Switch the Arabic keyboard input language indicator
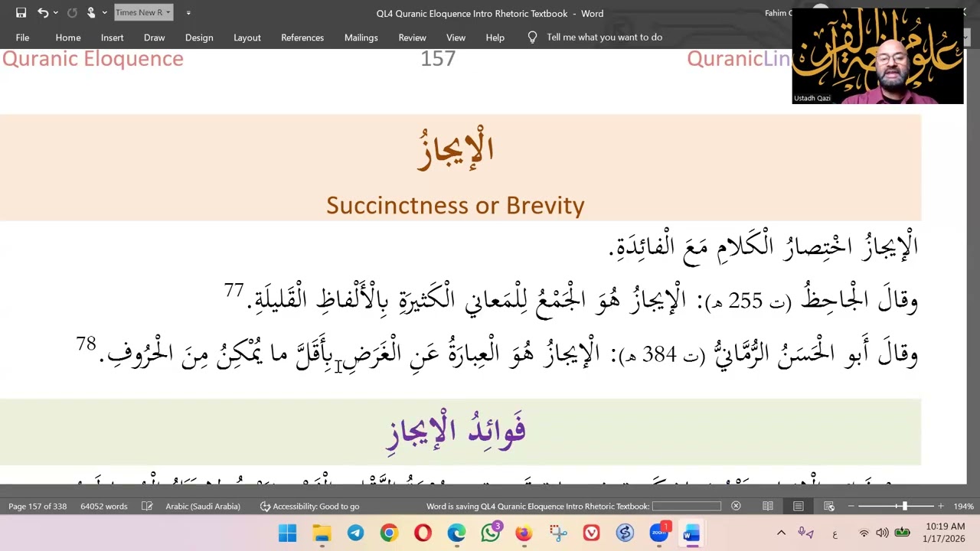This screenshot has width=980, height=551. click(x=835, y=533)
